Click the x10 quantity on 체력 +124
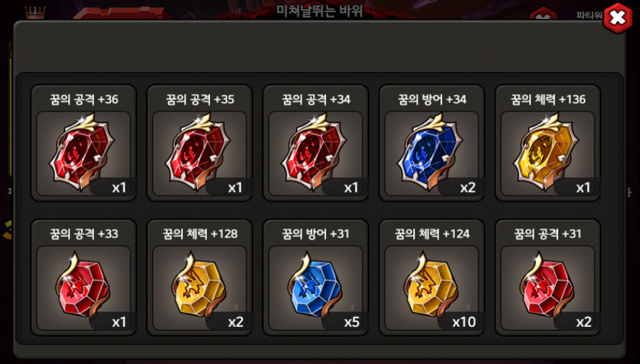 pyautogui.click(x=464, y=322)
